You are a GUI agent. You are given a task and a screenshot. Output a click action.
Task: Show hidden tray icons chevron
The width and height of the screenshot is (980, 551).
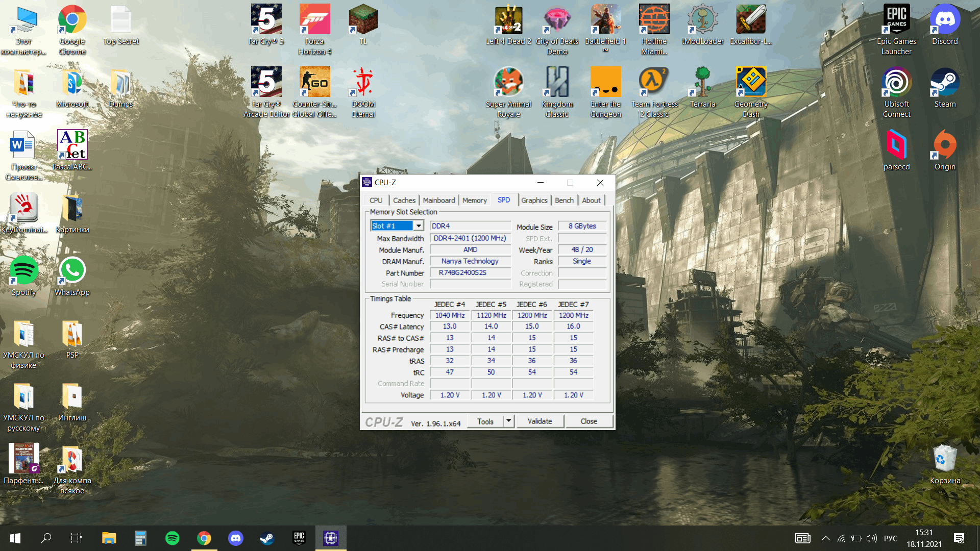825,538
